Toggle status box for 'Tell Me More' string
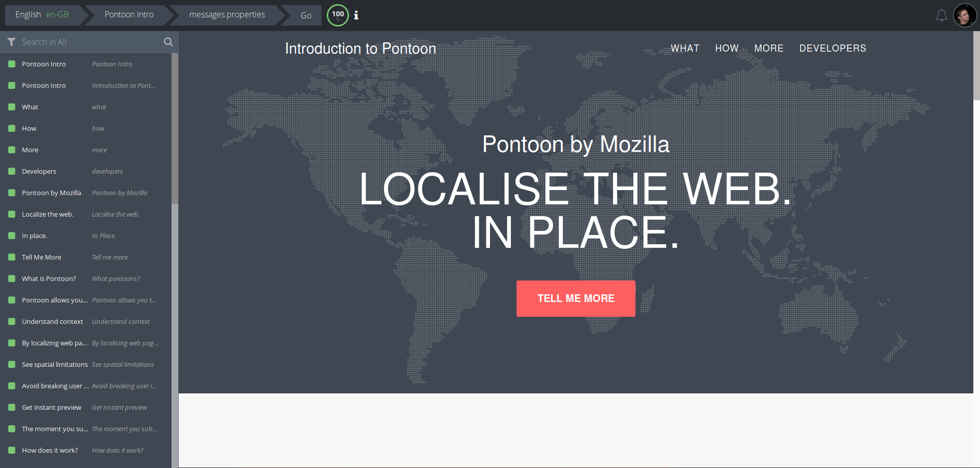This screenshot has height=468, width=980. pyautogui.click(x=12, y=257)
